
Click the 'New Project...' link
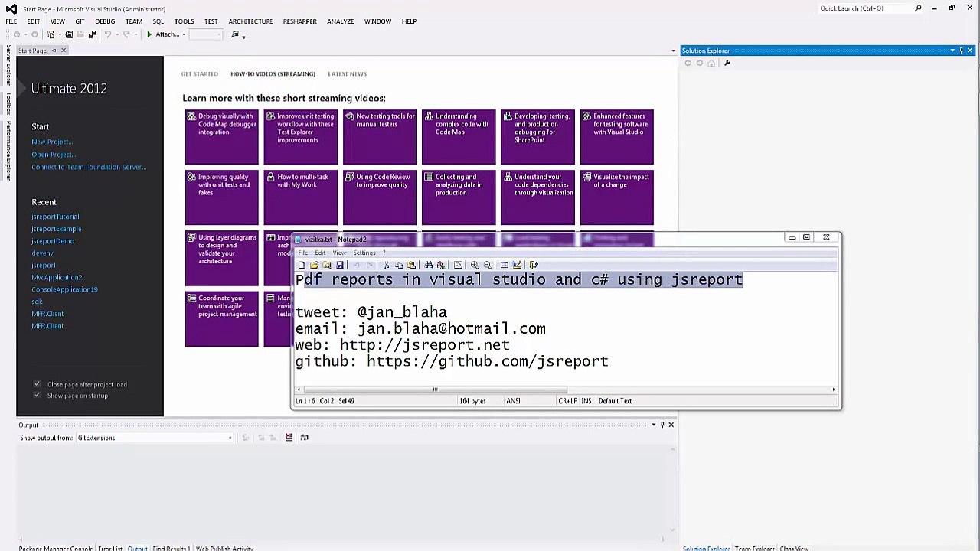click(51, 142)
